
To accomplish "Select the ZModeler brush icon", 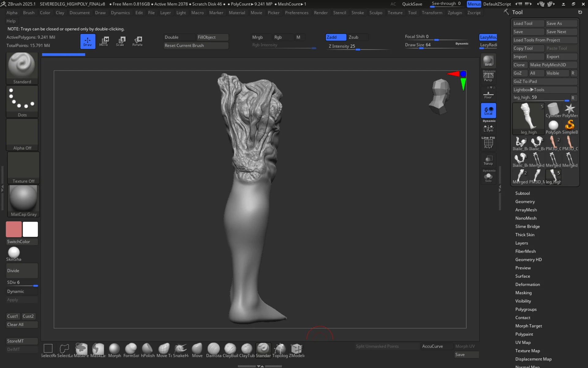I will pos(296,350).
